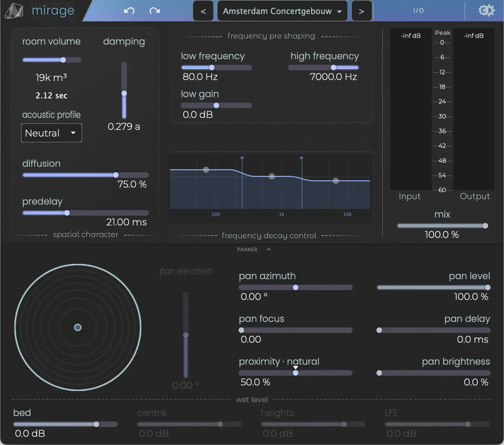Click the 0.279 a damping value
Image resolution: width=504 pixels, height=445 pixels.
124,126
